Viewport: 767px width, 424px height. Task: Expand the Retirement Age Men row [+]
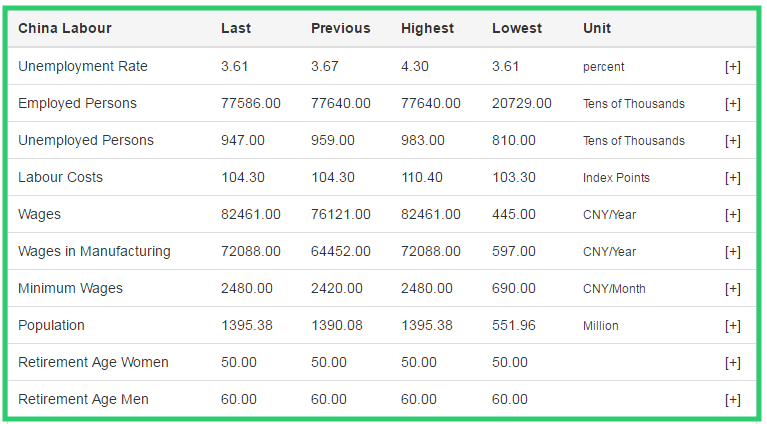click(x=732, y=400)
